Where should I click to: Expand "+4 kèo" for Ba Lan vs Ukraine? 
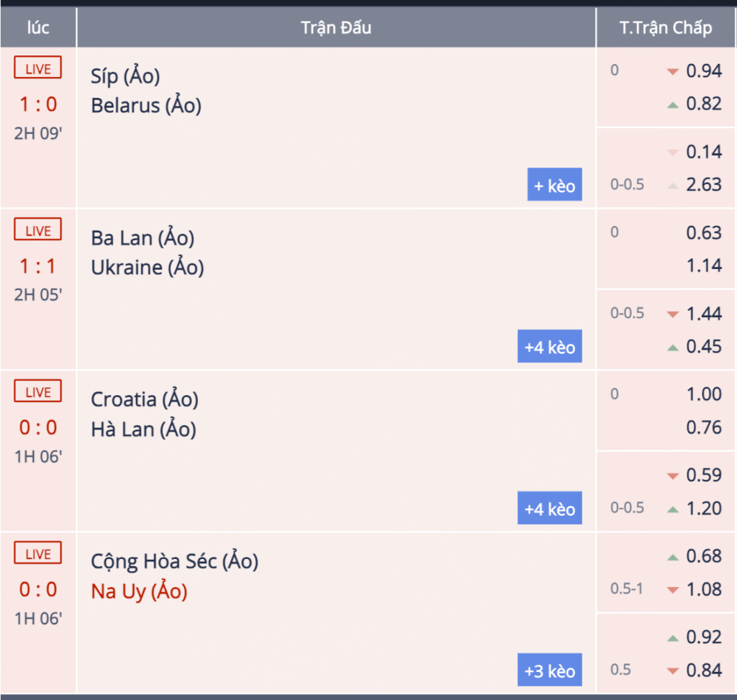coord(550,347)
